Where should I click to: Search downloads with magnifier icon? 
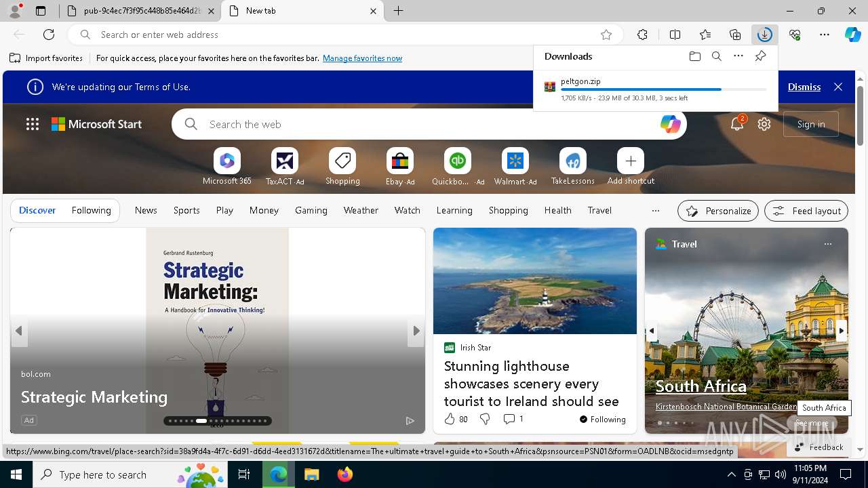pyautogui.click(x=716, y=56)
